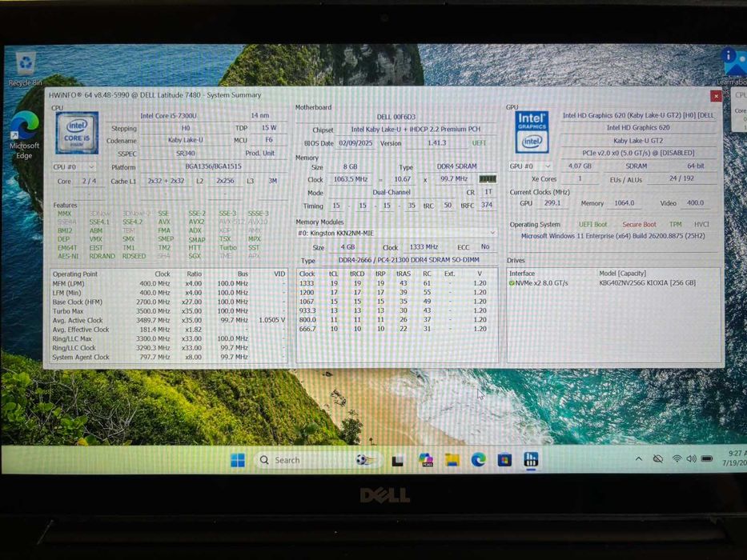Click the TPM status label
The height and width of the screenshot is (560, 747).
pos(675,224)
